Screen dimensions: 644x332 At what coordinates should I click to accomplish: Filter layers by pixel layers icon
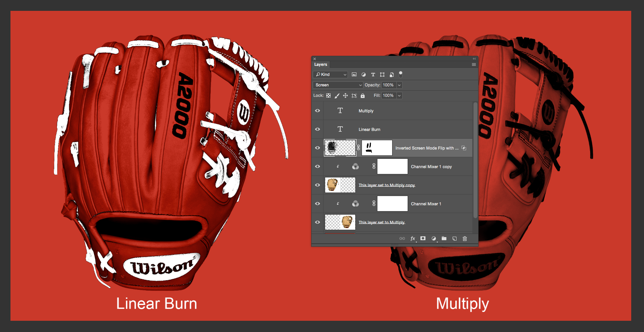[354, 74]
